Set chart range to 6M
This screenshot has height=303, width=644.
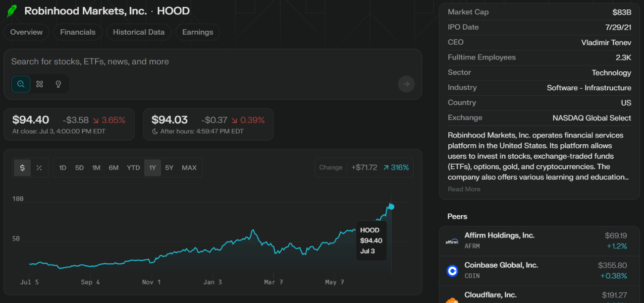[x=113, y=168]
